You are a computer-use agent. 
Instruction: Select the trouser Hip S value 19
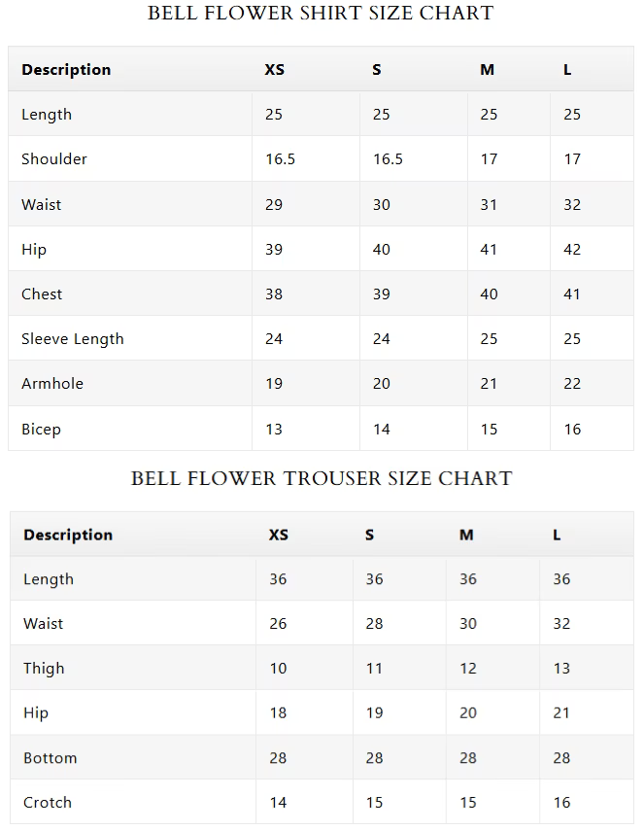(374, 713)
